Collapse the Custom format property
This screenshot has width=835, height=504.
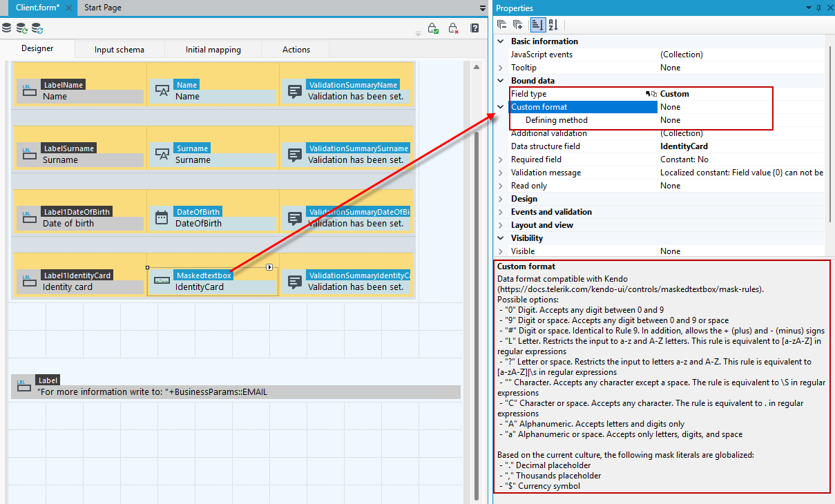[x=501, y=107]
